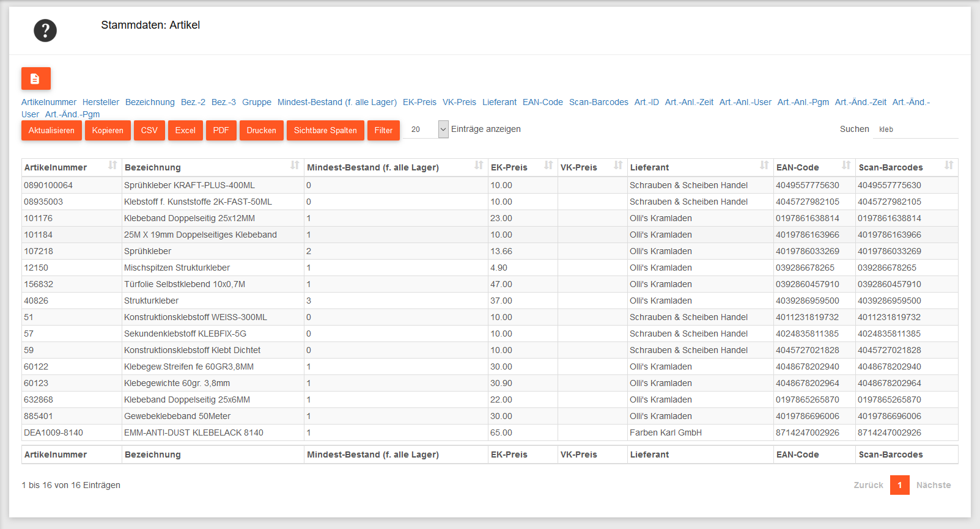Click the orange new document icon button
980x529 pixels.
coord(35,78)
